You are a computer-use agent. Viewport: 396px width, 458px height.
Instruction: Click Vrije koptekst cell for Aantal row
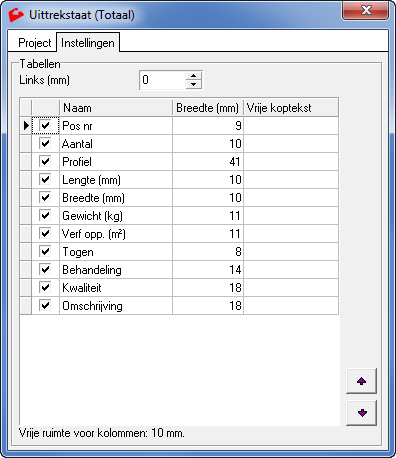(291, 144)
